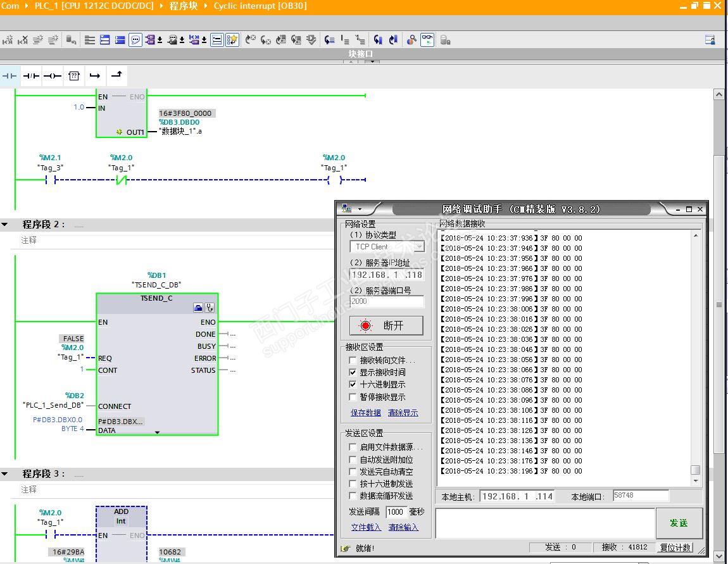This screenshot has width=728, height=564.
Task: Open the TCP Client protocol dropdown
Action: 386,247
